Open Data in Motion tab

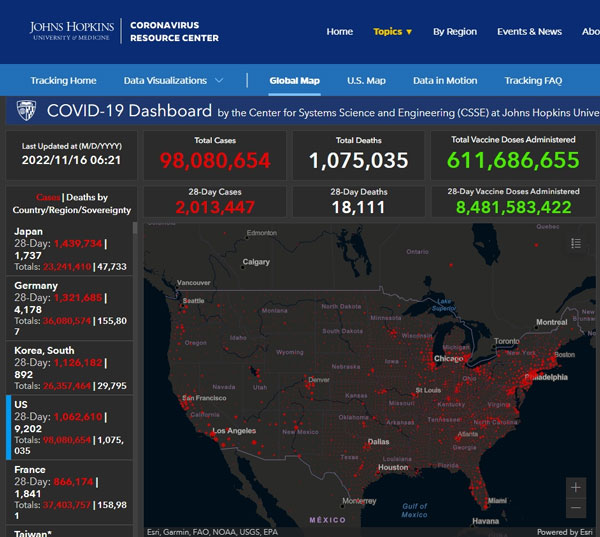pyautogui.click(x=445, y=80)
